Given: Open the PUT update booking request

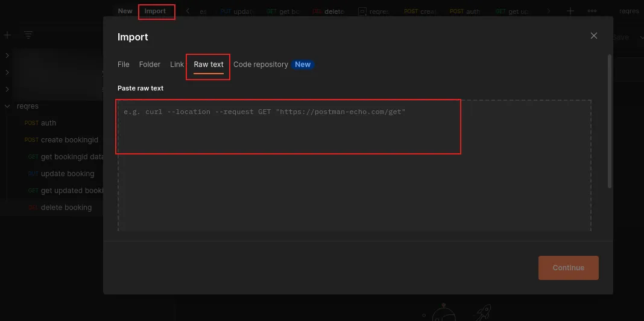Looking at the screenshot, I should click(61, 173).
